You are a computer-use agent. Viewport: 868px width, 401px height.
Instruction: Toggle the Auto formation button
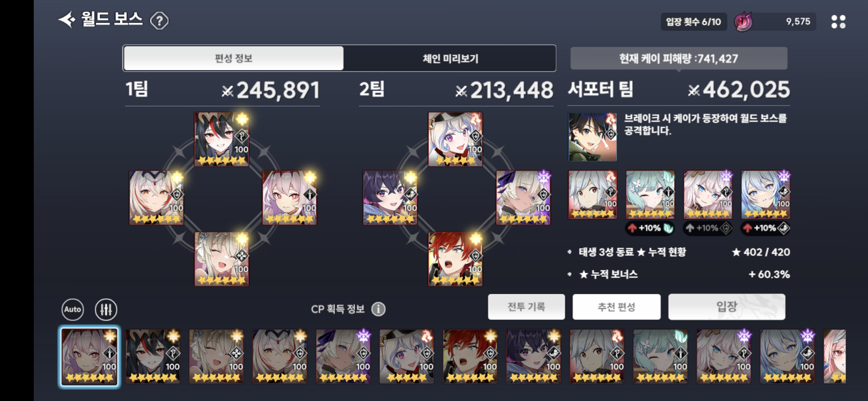coord(73,309)
